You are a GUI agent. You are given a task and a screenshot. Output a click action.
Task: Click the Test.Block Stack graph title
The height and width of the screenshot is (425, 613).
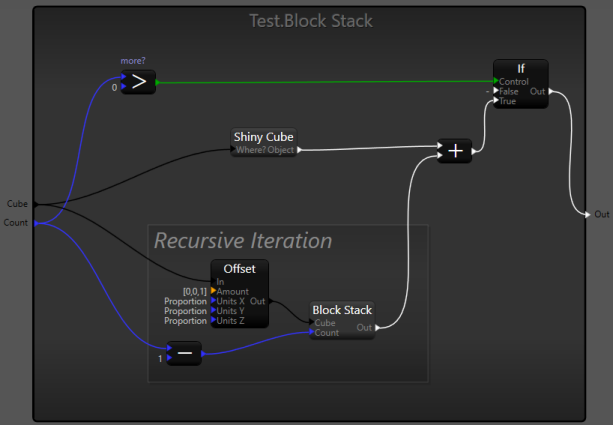[310, 20]
